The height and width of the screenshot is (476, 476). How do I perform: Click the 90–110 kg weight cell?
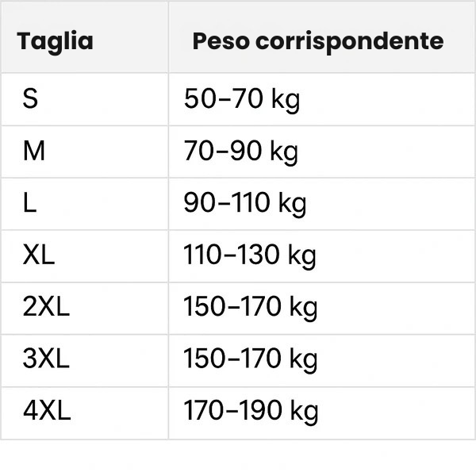click(x=244, y=203)
